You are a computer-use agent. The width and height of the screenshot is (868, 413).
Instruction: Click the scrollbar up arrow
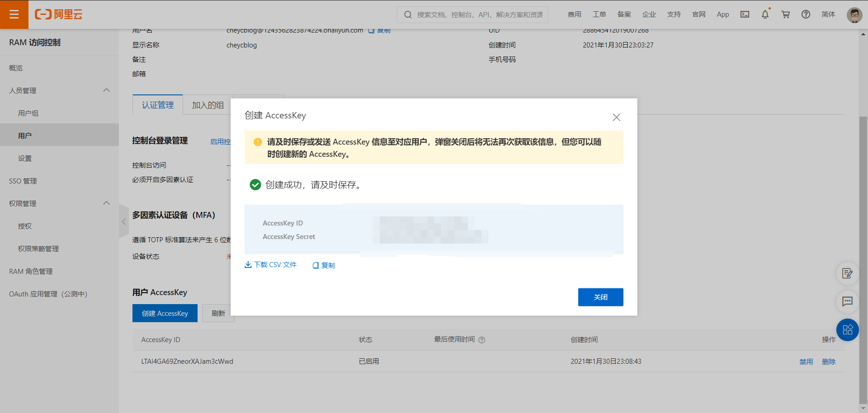(x=863, y=34)
